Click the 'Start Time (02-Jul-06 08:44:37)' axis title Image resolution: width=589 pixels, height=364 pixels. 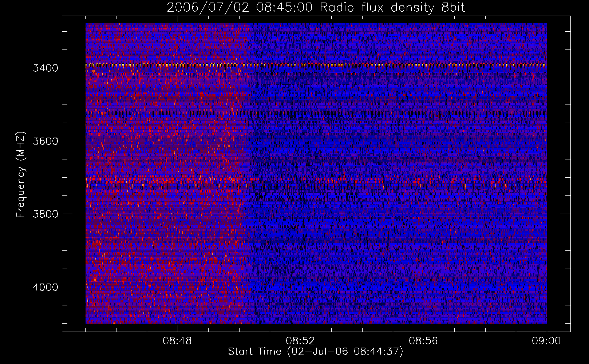(316, 352)
